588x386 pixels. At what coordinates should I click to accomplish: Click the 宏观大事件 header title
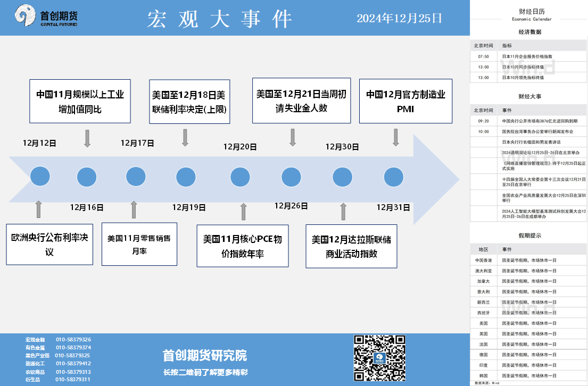pos(219,19)
